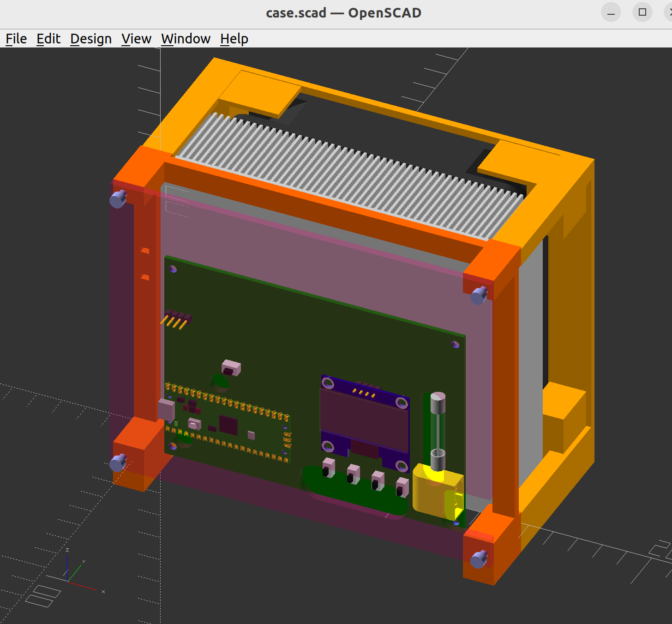Open the File menu
The height and width of the screenshot is (624, 672).
click(16, 39)
